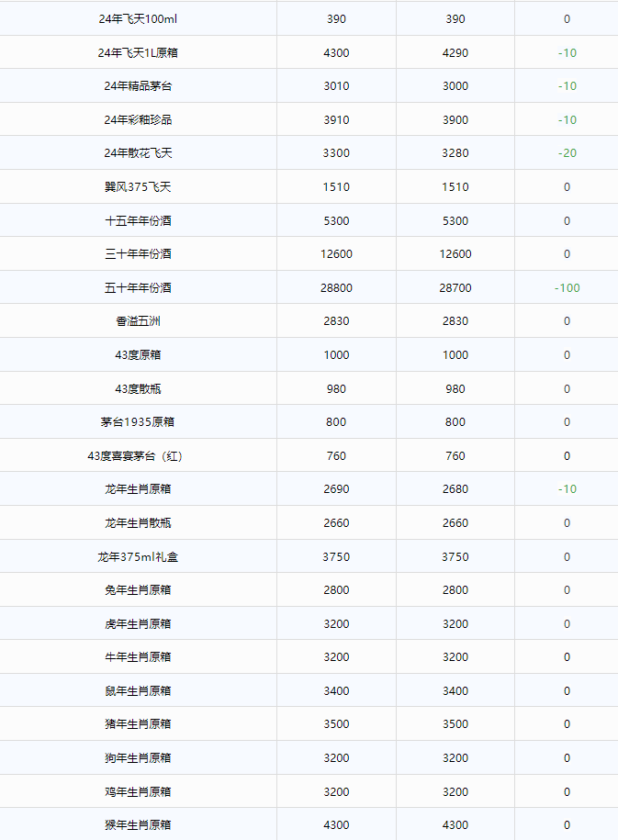
Task: Select the price value 2690
Action: [336, 489]
